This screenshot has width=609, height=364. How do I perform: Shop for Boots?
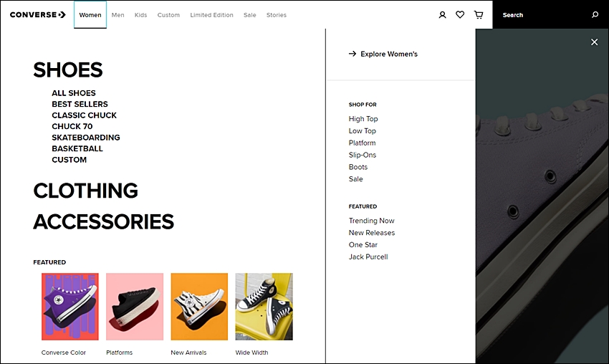click(358, 167)
